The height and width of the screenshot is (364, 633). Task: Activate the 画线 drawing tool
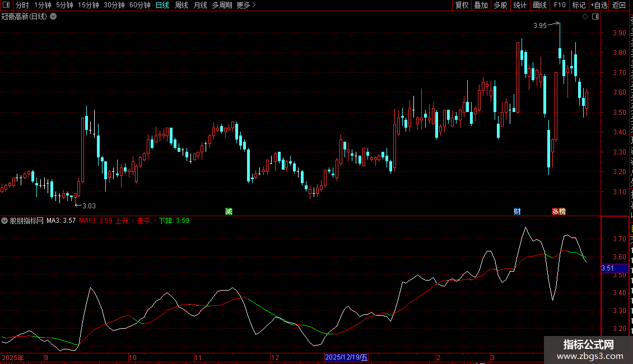coord(539,5)
